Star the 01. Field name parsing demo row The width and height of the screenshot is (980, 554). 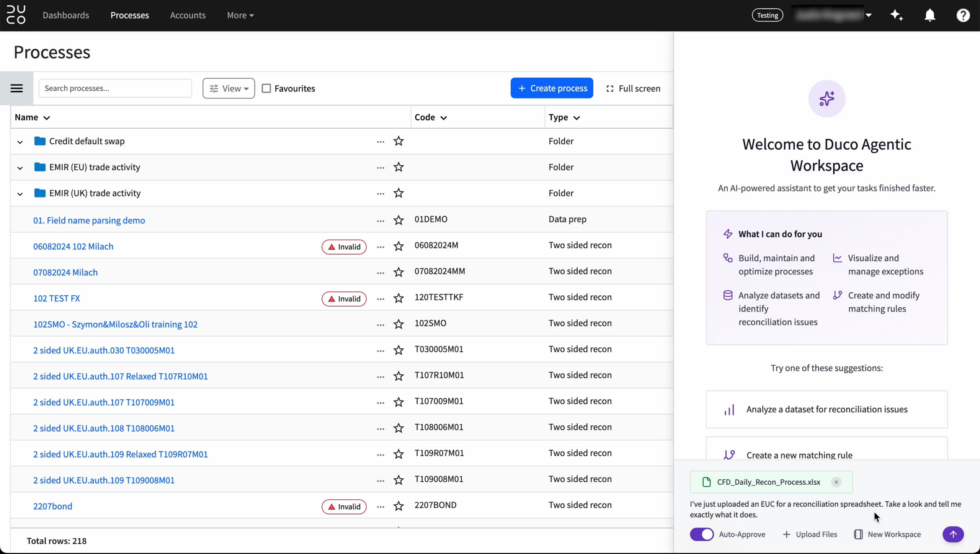[399, 220]
